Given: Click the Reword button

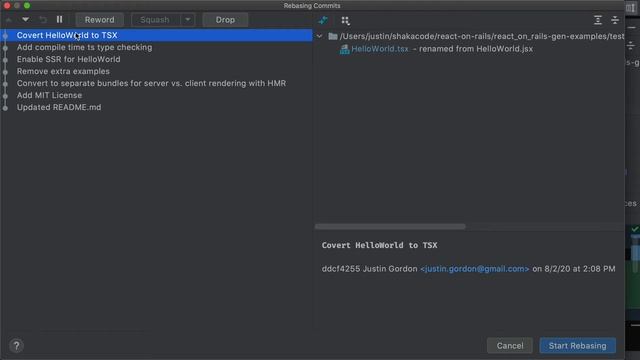Looking at the screenshot, I should click(99, 20).
